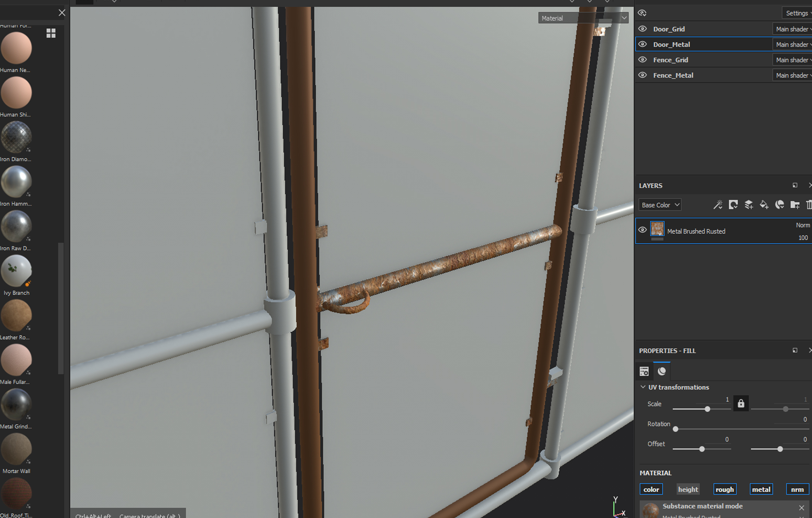The image size is (812, 518).
Task: Hide the Metal Brushed Rusted fill layer
Action: [642, 229]
